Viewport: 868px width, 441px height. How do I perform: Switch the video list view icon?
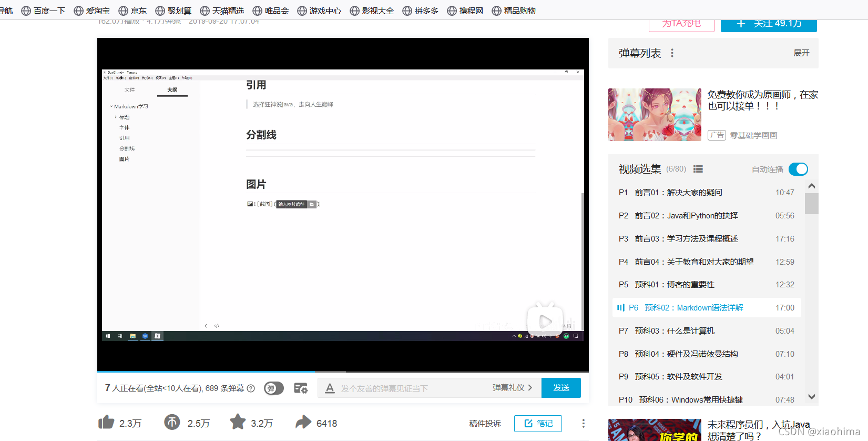[698, 169]
